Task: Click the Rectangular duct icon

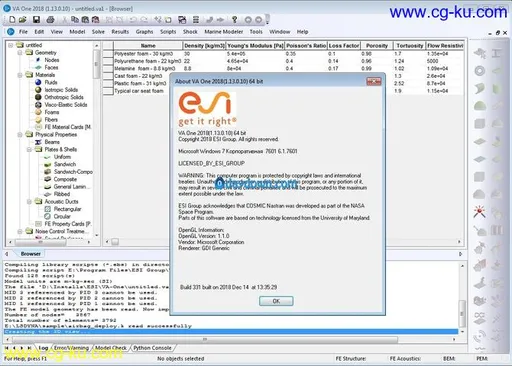Action: click(48, 209)
